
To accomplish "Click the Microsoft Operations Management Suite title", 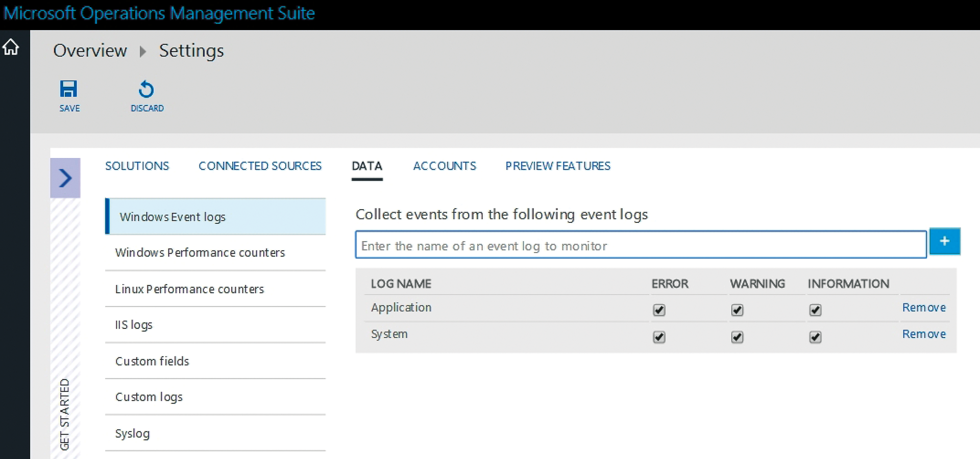I will coord(159,13).
